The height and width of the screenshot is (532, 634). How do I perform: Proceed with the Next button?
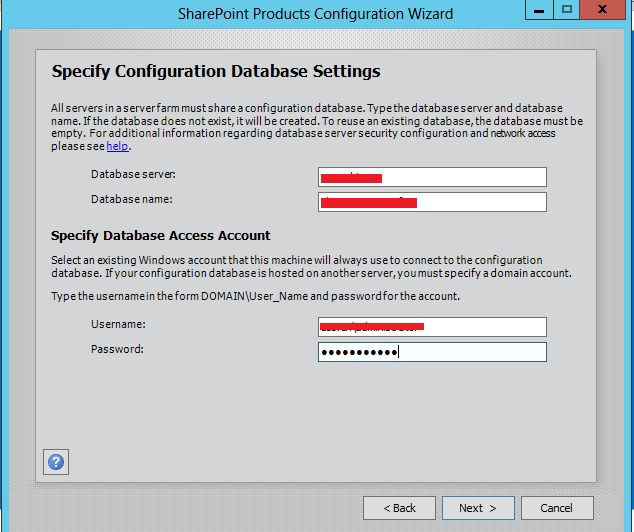click(478, 508)
